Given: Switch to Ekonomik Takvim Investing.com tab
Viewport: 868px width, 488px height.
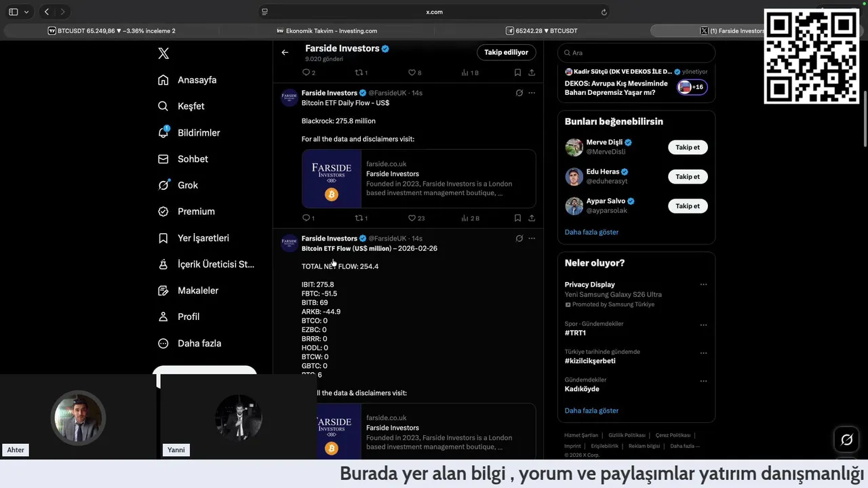Looking at the screenshot, I should tap(327, 30).
